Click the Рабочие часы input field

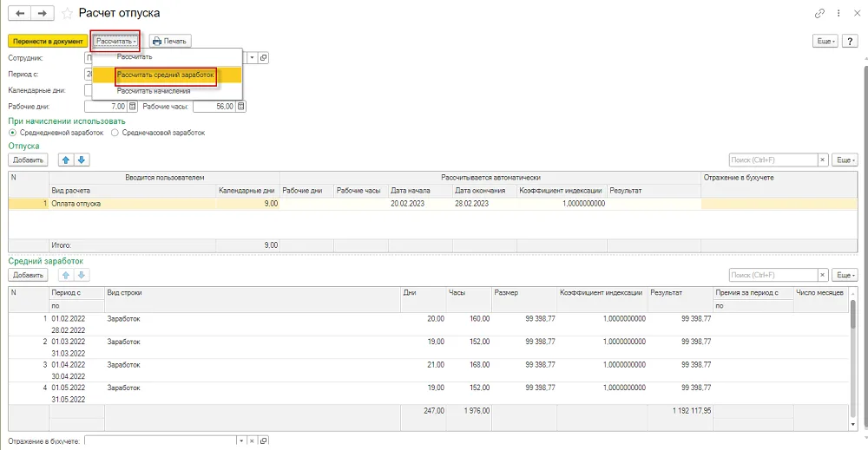pyautogui.click(x=214, y=106)
